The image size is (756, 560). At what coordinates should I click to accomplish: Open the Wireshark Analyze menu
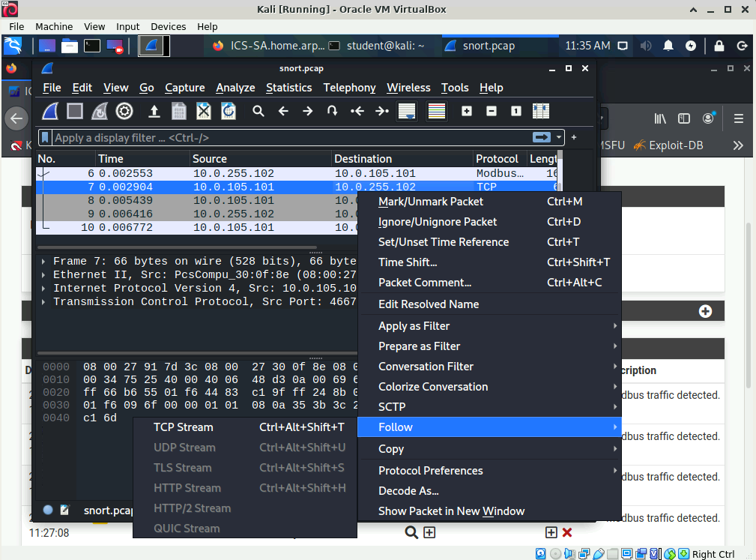click(235, 88)
